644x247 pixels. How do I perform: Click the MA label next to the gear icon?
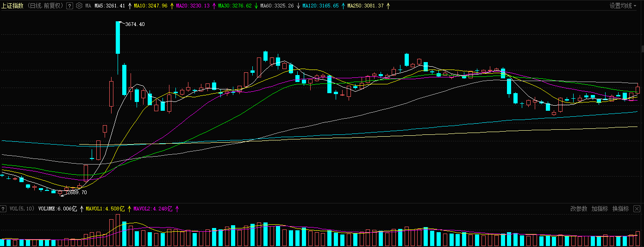88,6
